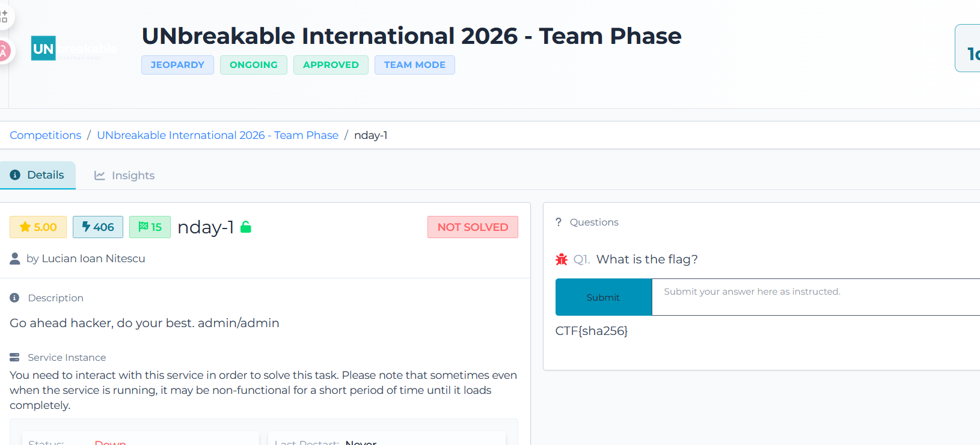This screenshot has height=445, width=980.
Task: Click the red bug icon beside Q1
Action: [562, 259]
